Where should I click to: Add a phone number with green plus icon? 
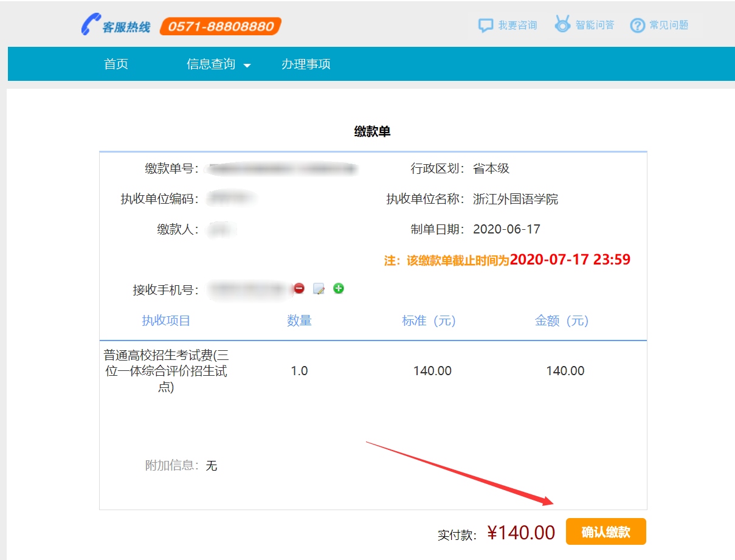coord(339,288)
